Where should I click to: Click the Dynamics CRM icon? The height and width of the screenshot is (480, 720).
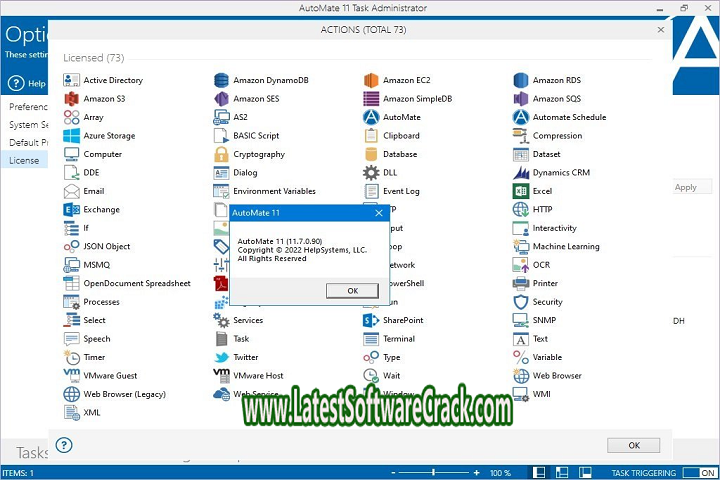[x=521, y=172]
